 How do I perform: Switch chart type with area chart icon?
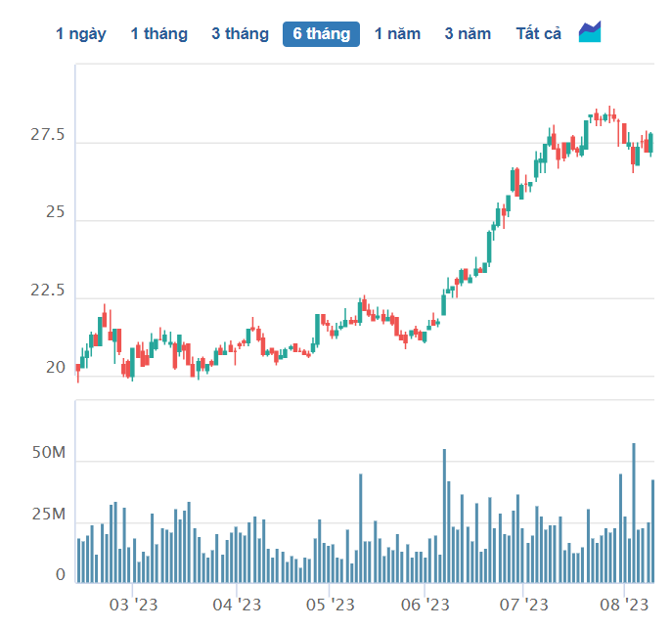[x=590, y=31]
